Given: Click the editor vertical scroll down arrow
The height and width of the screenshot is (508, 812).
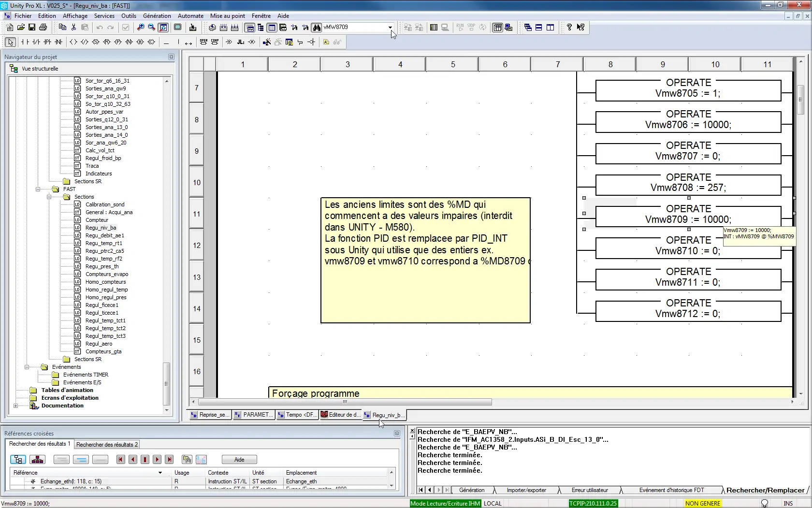Looking at the screenshot, I should (x=801, y=393).
